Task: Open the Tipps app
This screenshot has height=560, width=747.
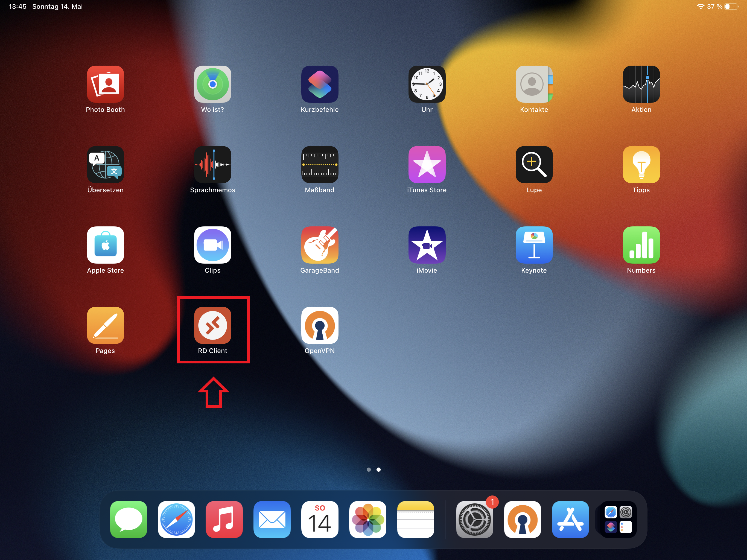Action: (641, 165)
